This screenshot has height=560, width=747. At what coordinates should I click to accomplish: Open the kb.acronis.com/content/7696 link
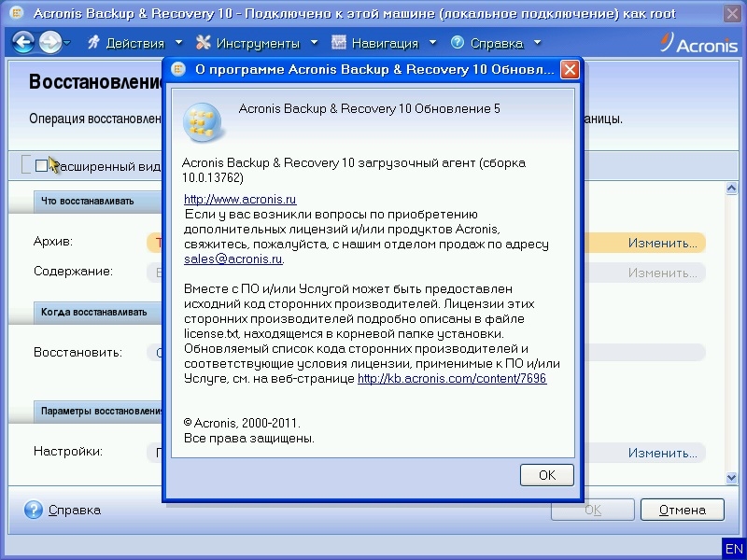pos(452,378)
